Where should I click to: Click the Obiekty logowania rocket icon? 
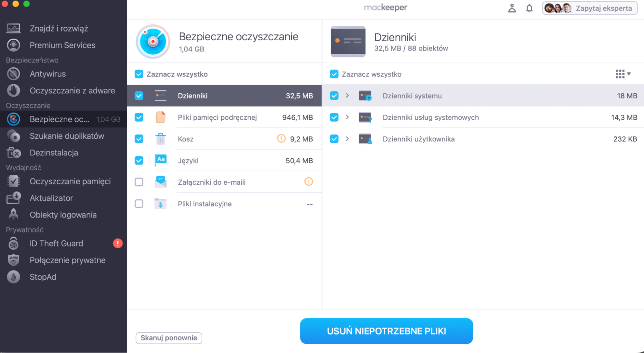click(x=14, y=214)
